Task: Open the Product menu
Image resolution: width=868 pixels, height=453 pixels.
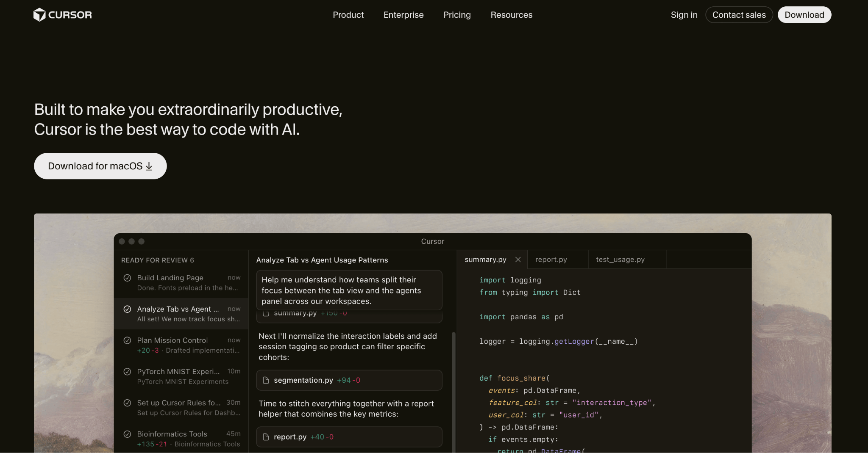Action: click(x=348, y=15)
